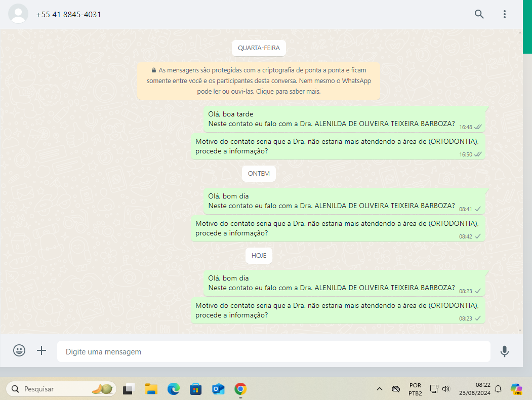The width and height of the screenshot is (532, 400).
Task: Click the volume speaker tray icon
Action: pyautogui.click(x=446, y=389)
